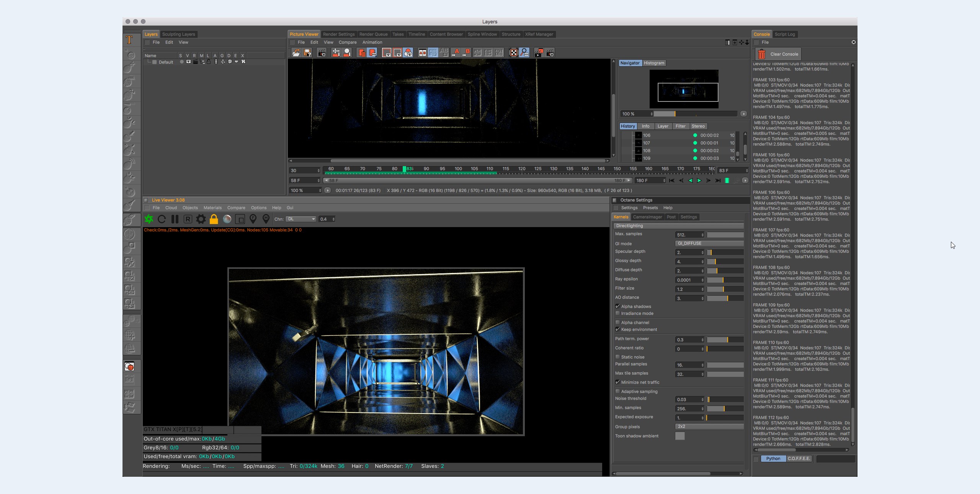Screen dimensions: 980x494
Task: Click the Octane send-to-render icon in Live Viewer
Action: [x=149, y=219]
